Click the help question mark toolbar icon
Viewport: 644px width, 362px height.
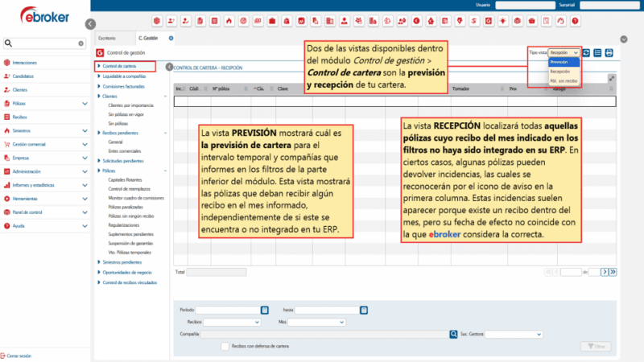pos(575,21)
